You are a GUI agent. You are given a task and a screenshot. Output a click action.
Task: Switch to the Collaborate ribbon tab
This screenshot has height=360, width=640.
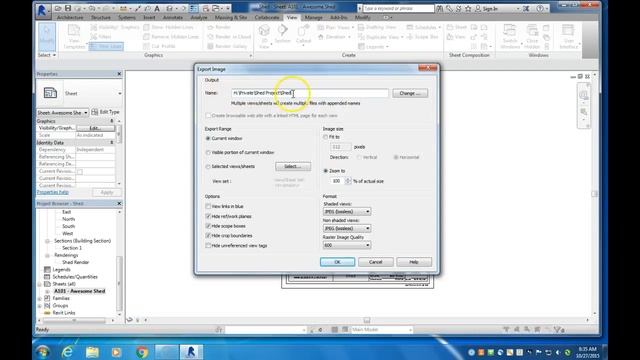[x=267, y=18]
